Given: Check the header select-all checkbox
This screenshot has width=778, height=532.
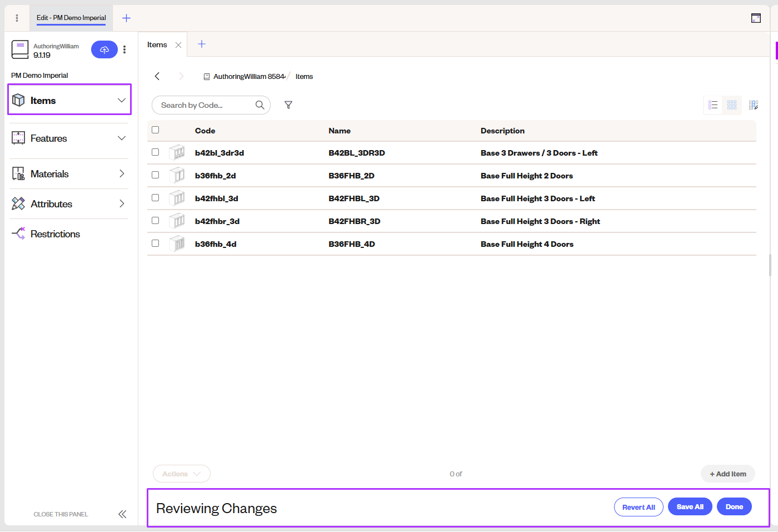Looking at the screenshot, I should click(155, 129).
